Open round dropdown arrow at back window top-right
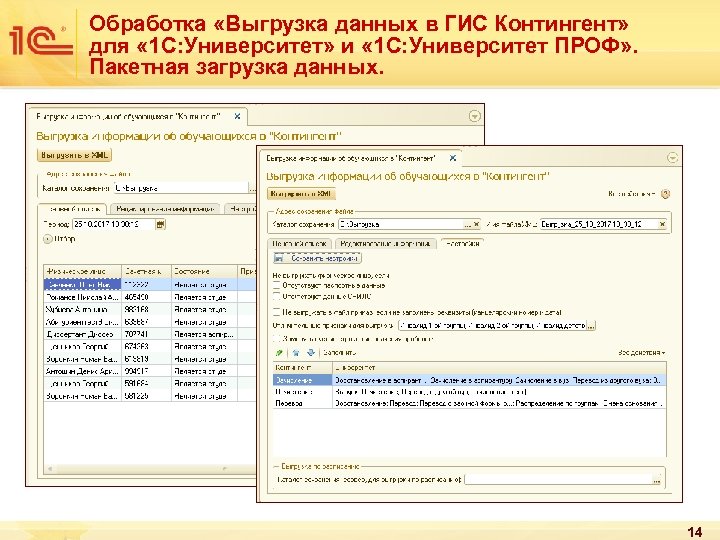 tap(475, 117)
